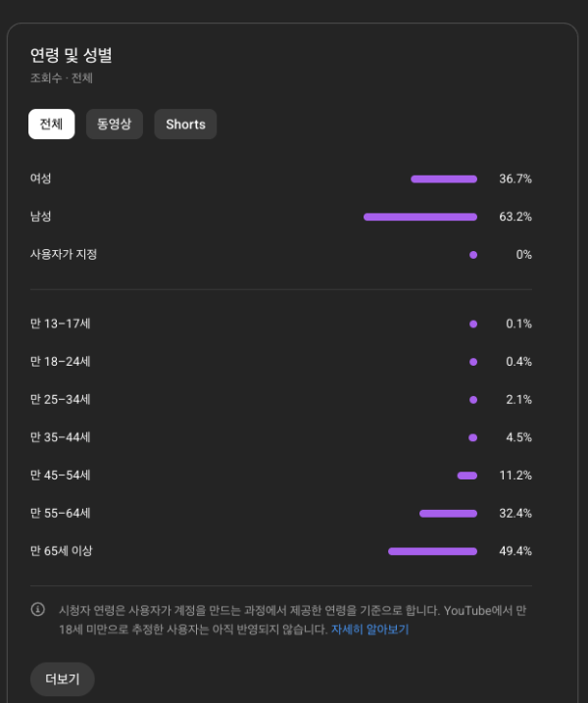Click the 만 35–44세 data dot
The height and width of the screenshot is (703, 588).
473,437
